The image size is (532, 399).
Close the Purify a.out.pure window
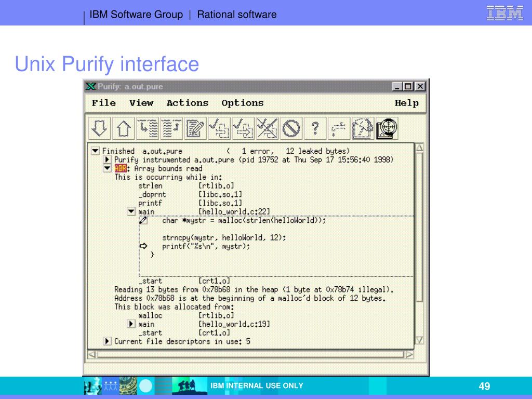(x=420, y=87)
